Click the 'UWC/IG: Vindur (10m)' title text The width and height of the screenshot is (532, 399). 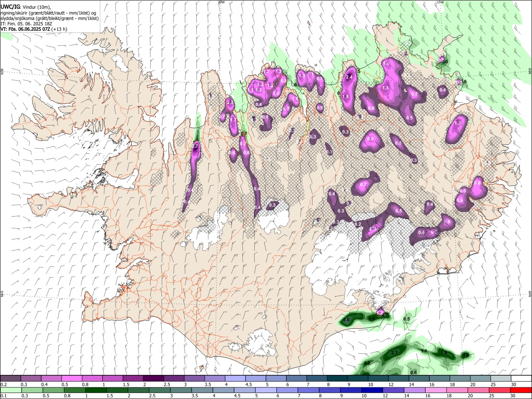point(26,7)
